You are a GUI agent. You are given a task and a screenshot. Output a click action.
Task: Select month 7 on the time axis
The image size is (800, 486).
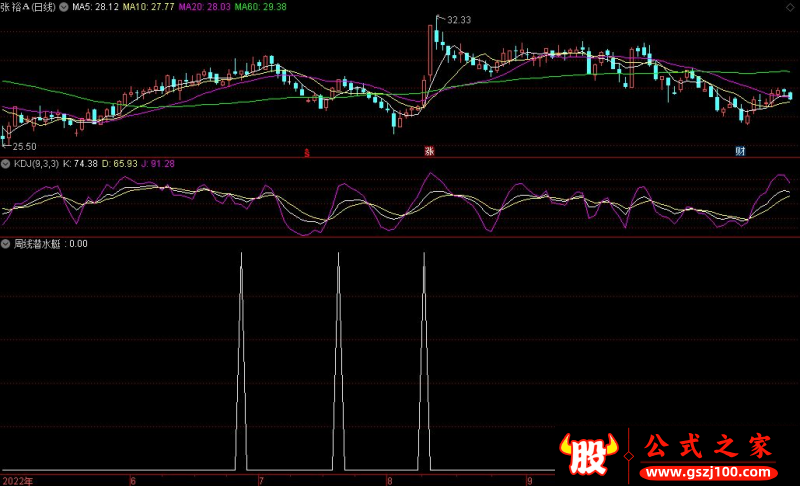(261, 481)
